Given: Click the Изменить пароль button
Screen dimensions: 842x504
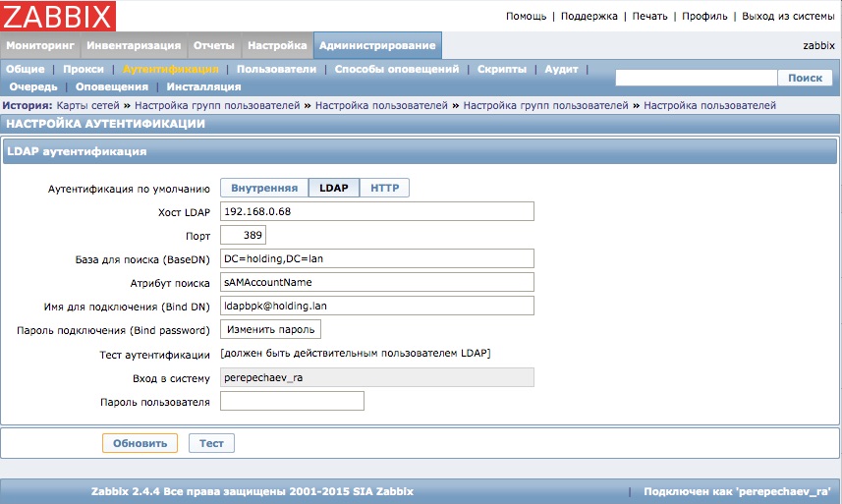Looking at the screenshot, I should 270,329.
